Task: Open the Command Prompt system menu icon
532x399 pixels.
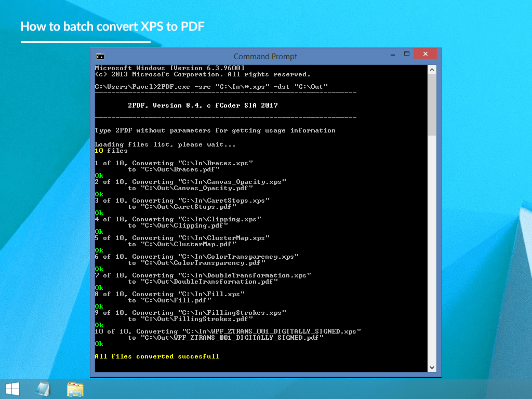Action: [100, 56]
